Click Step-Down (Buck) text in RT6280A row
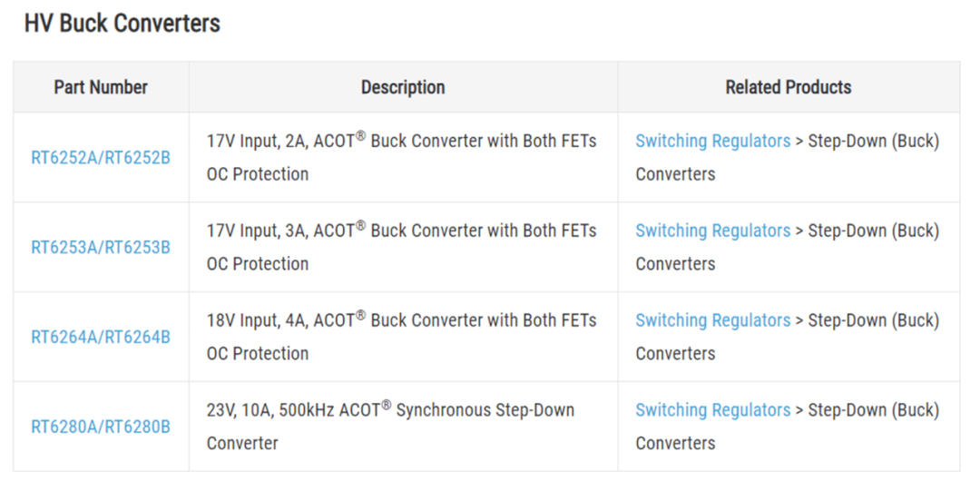The width and height of the screenshot is (980, 491). click(873, 410)
